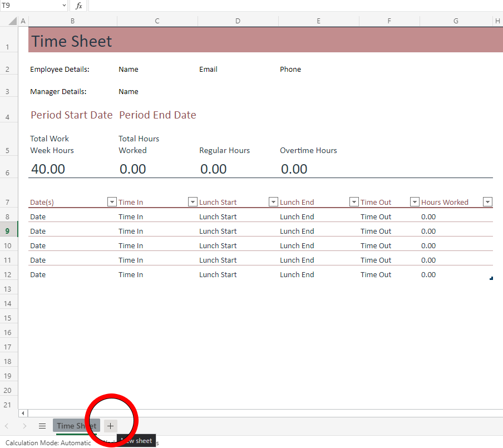
Task: Click the New sheet plus button
Action: coord(110,426)
